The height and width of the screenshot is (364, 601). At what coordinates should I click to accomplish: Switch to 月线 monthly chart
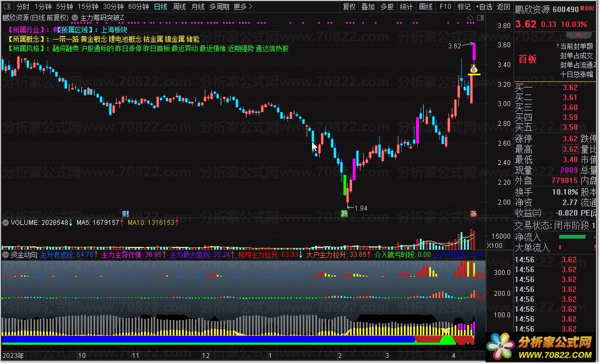pyautogui.click(x=198, y=7)
